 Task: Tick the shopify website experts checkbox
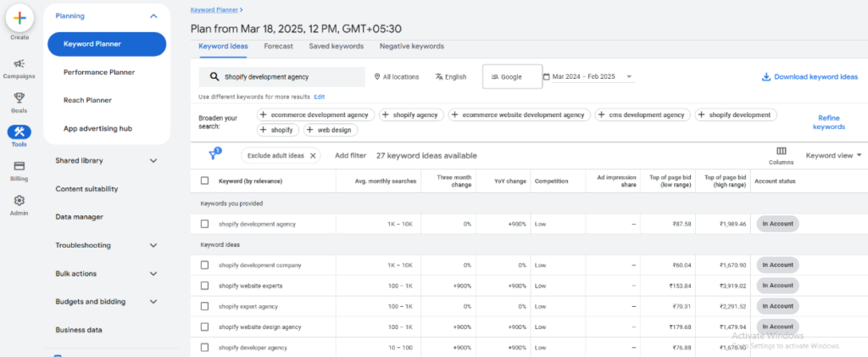[x=204, y=286]
